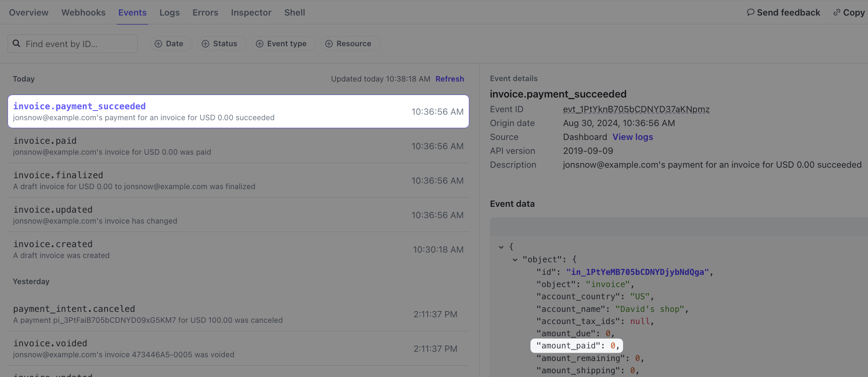The width and height of the screenshot is (868, 377).
Task: Open View logs link
Action: (632, 137)
